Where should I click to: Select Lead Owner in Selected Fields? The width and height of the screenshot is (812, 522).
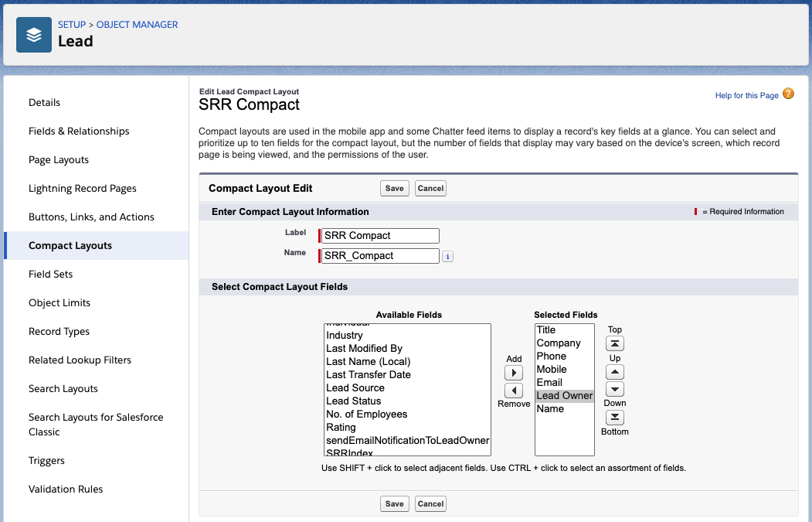(x=565, y=395)
